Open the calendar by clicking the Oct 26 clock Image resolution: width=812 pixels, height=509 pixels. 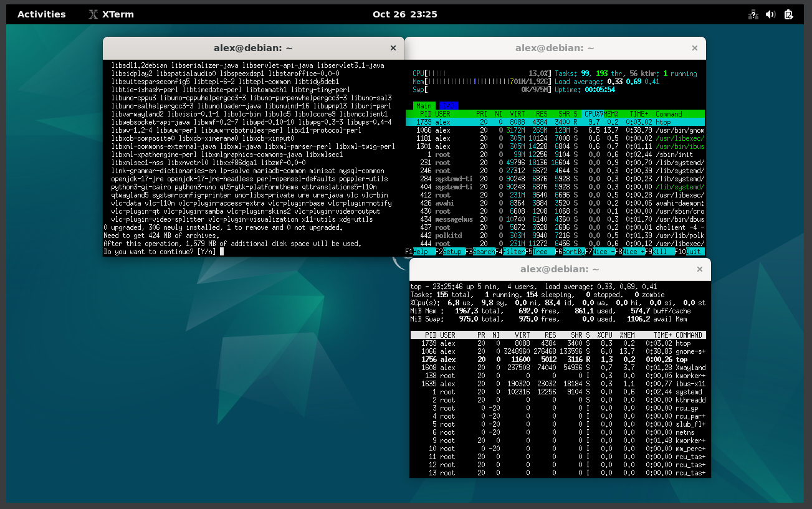point(406,14)
